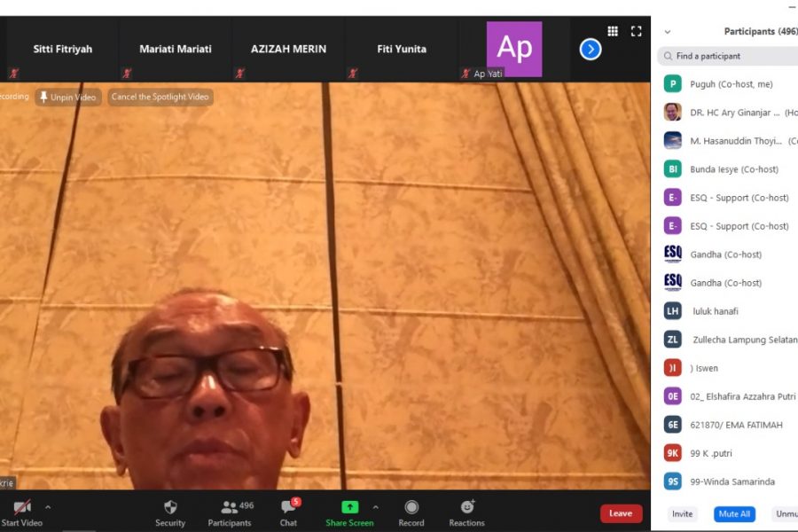This screenshot has width=798, height=532.
Task: Click the Participants icon in toolbar
Action: 231,508
